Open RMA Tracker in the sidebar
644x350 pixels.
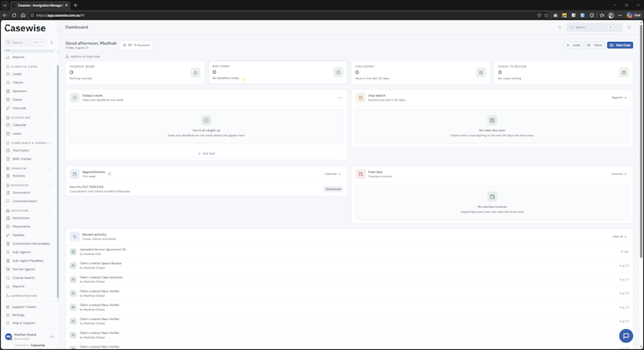(x=21, y=160)
